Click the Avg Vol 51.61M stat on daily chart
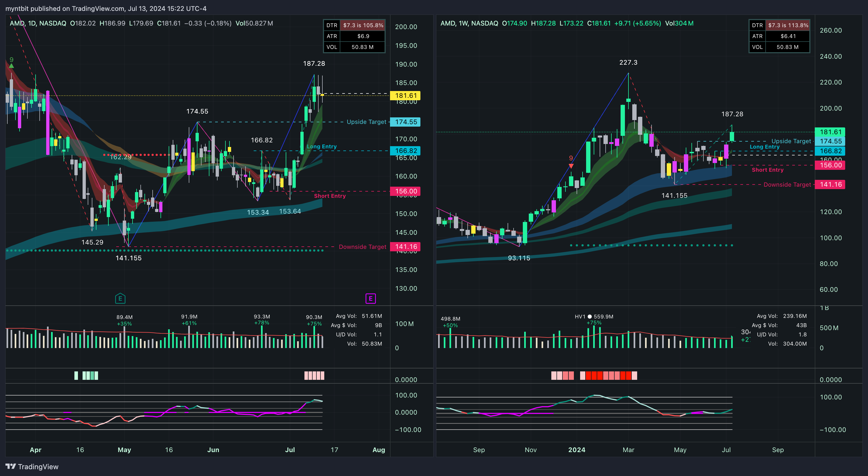Screen dimensions: 868x476 [358, 316]
